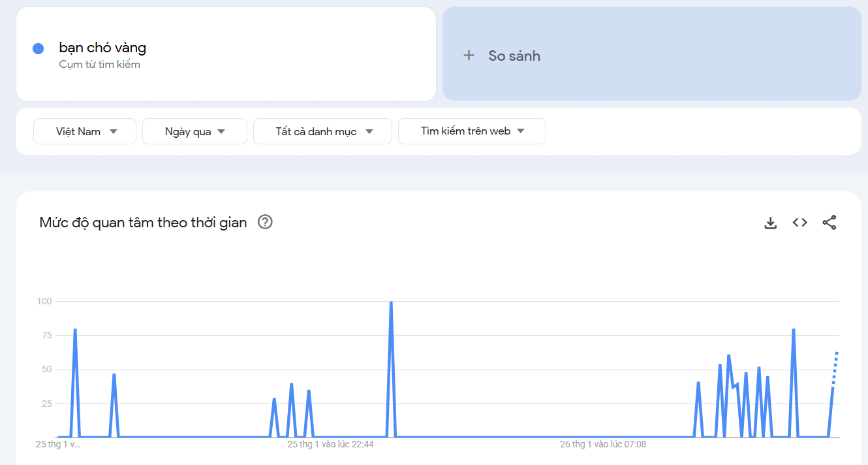Click the dotted forecast segment at chart end

tap(835, 370)
